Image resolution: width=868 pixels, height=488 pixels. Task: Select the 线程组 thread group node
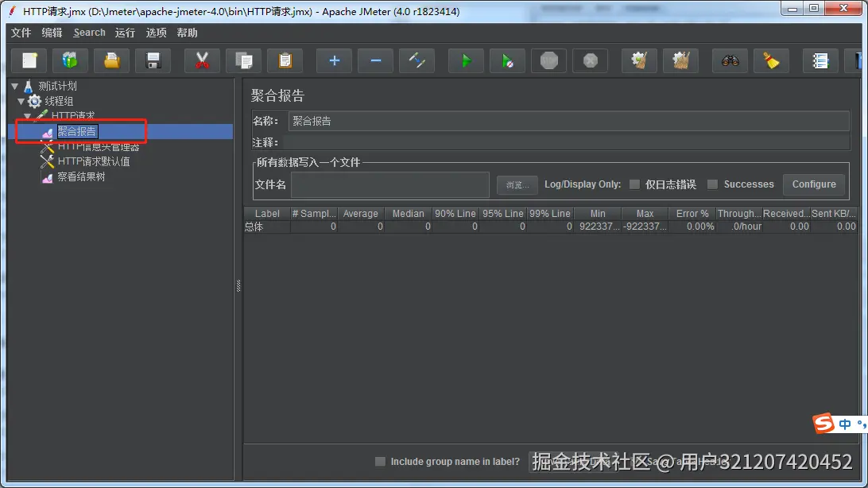(x=59, y=101)
